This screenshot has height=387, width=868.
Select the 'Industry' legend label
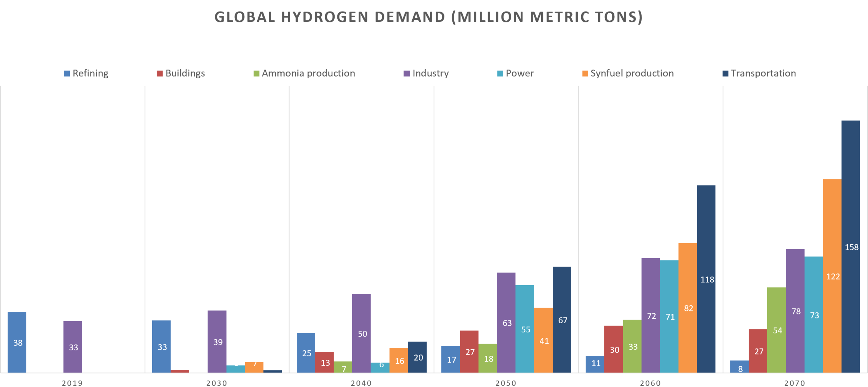click(x=431, y=73)
